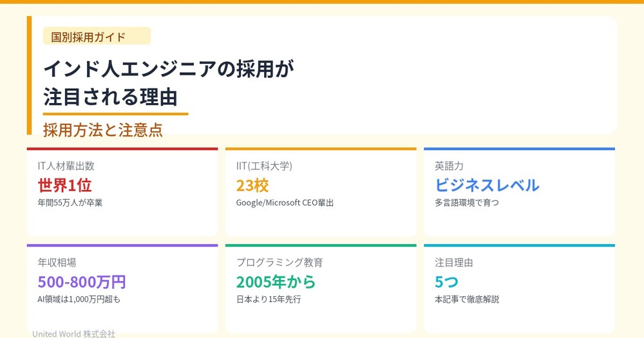This screenshot has width=644, height=338.
Task: Click the 2005年から value
Action: pos(276,282)
